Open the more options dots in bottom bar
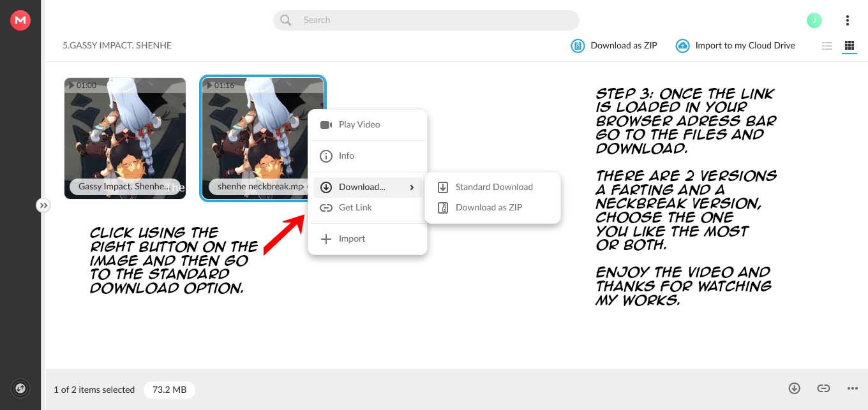868x410 pixels. coord(853,388)
